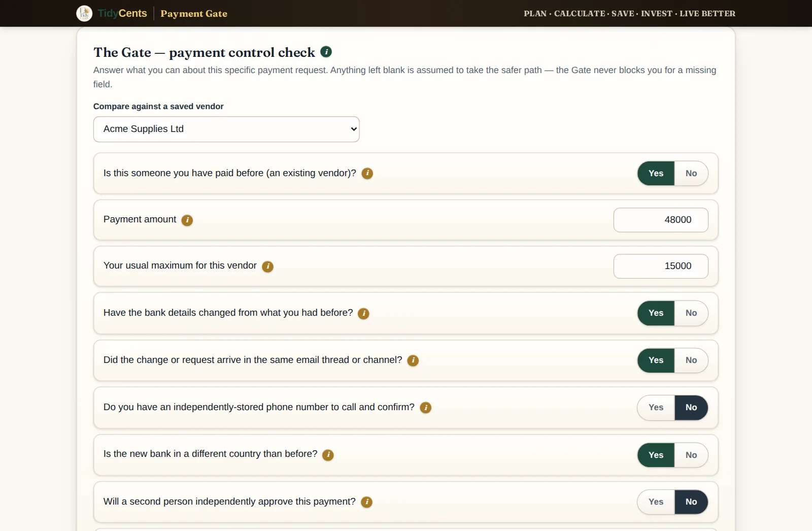The image size is (812, 531).
Task: Click the Payment amount field showing 48000
Action: 661,220
